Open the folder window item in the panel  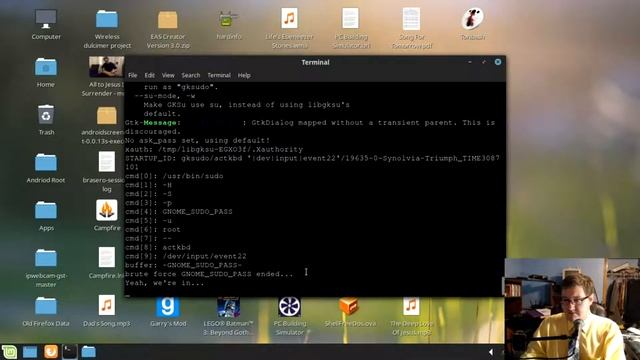tap(88, 352)
